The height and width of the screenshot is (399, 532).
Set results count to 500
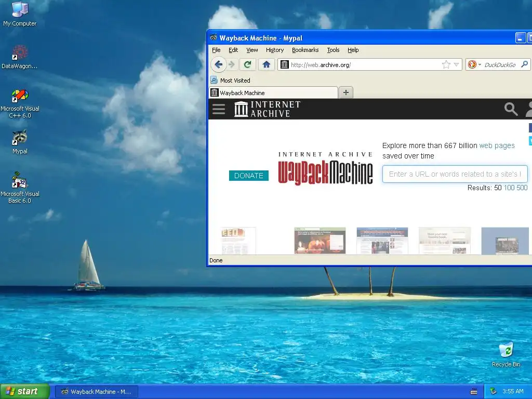522,188
